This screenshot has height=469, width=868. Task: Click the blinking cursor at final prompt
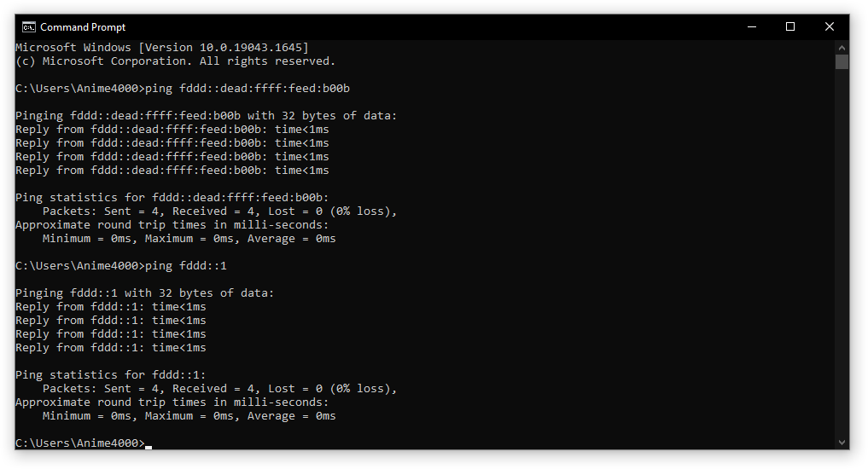pos(149,447)
